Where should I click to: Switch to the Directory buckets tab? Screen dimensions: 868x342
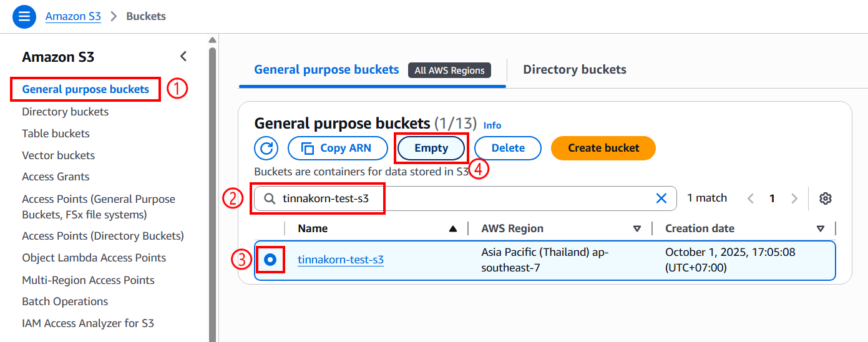574,70
